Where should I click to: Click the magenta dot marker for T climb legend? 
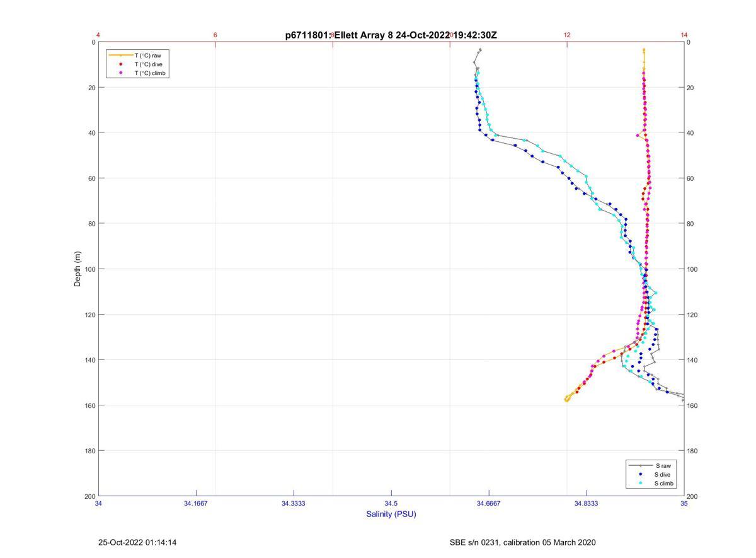coord(120,73)
